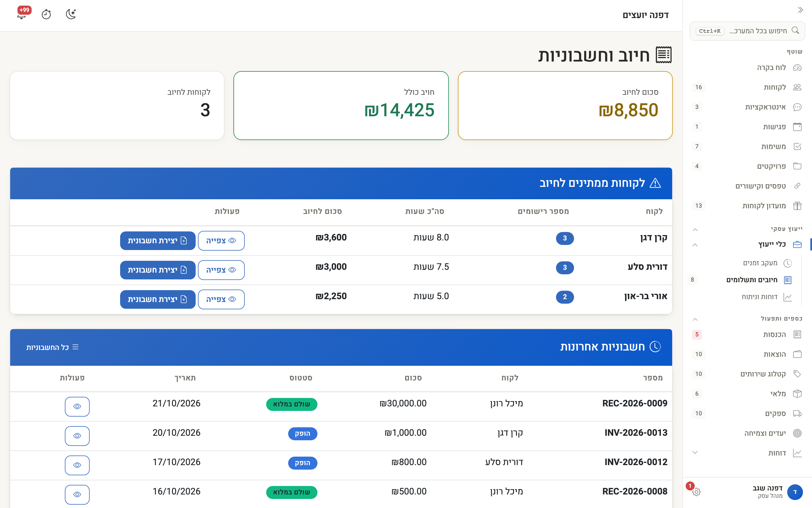
Task: Click צפייה for דורית סלע row
Action: (221, 270)
